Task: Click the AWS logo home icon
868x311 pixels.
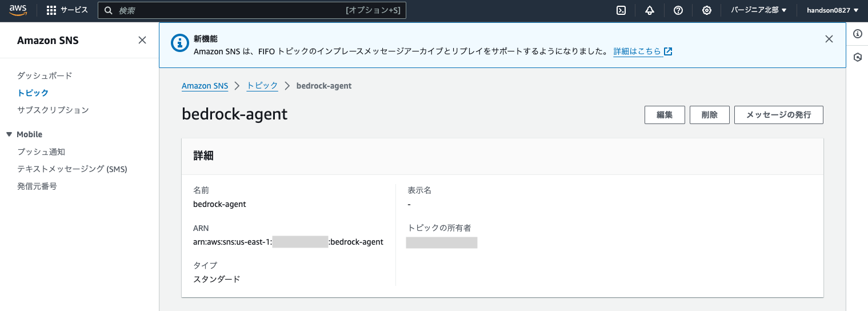Action: [x=18, y=10]
